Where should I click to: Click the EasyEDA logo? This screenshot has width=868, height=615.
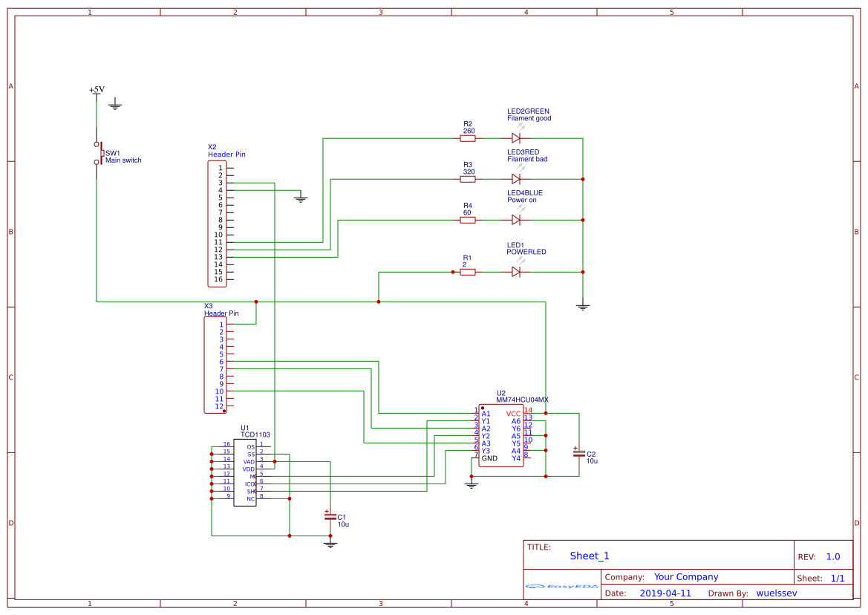(561, 587)
